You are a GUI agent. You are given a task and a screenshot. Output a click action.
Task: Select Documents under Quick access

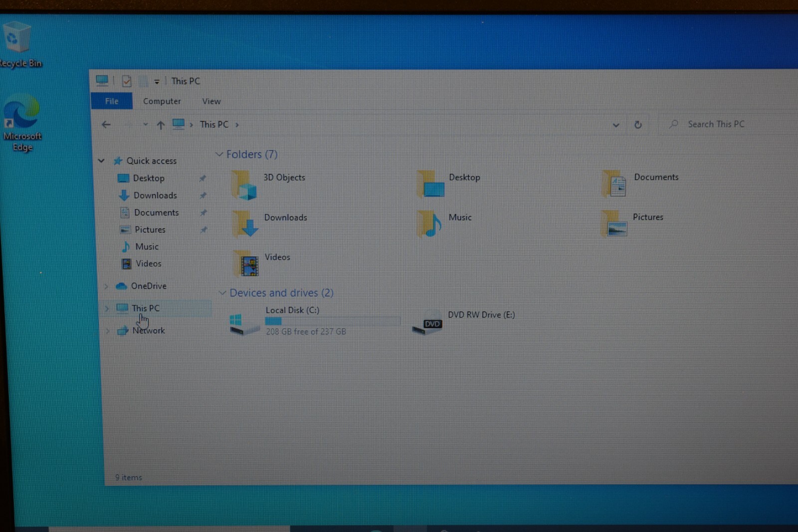pos(156,212)
